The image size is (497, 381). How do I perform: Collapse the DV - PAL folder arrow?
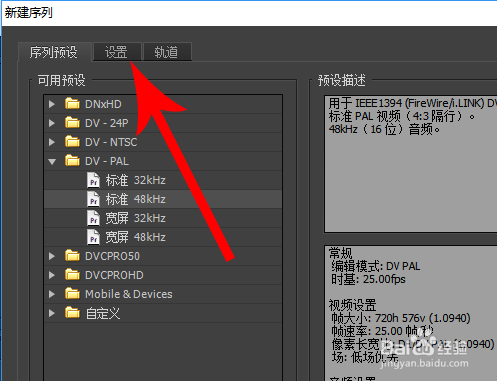click(x=52, y=162)
